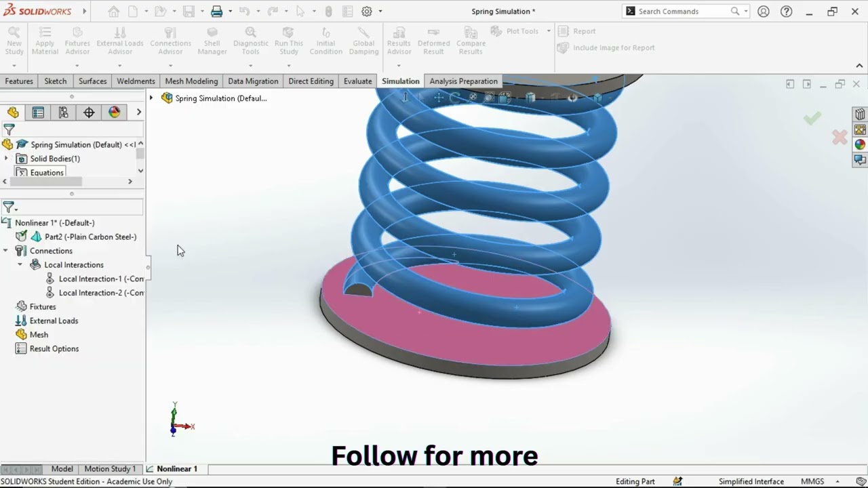Open Shell Manager from the ribbon
The height and width of the screenshot is (488, 868).
[x=212, y=41]
